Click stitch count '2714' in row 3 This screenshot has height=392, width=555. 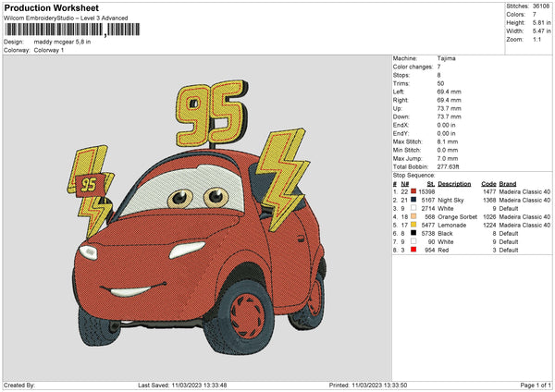428,208
